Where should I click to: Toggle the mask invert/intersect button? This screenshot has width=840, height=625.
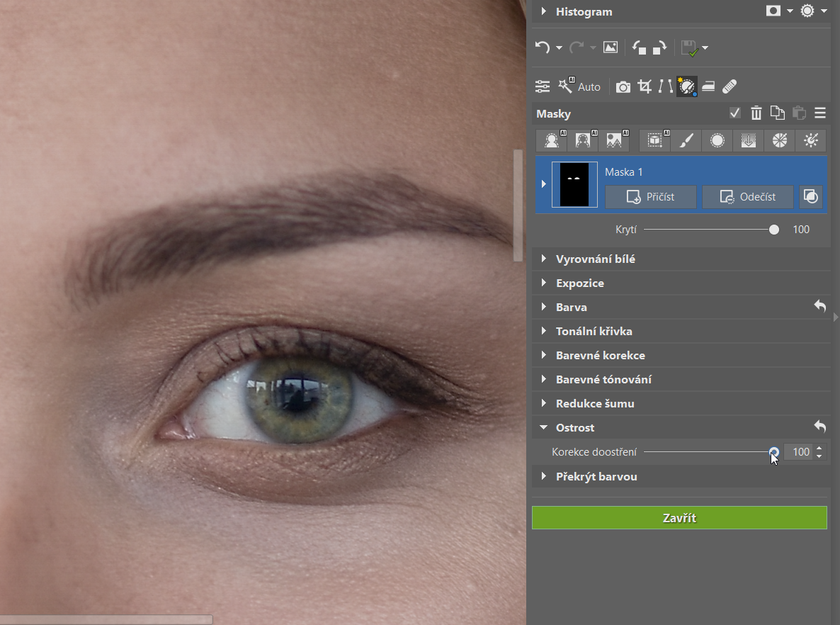[811, 197]
